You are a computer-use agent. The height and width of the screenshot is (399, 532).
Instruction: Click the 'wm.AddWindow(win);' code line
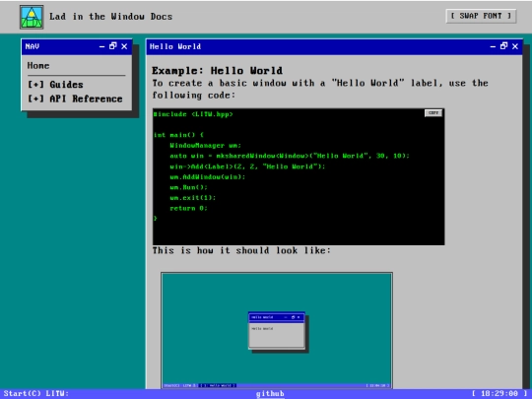click(x=207, y=177)
